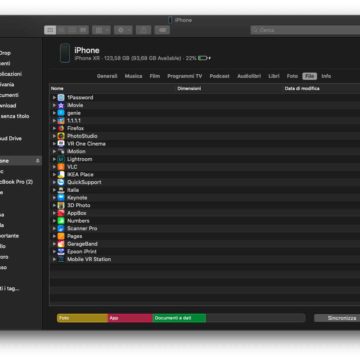Screen dimensions: 360x360
Task: Click the Mobile VR Station app icon
Action: point(61,259)
